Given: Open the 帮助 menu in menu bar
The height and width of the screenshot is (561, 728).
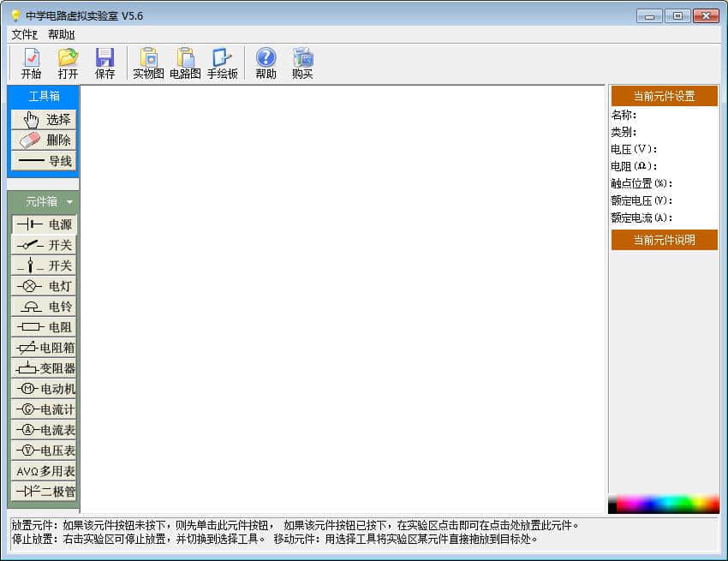Looking at the screenshot, I should click(61, 34).
